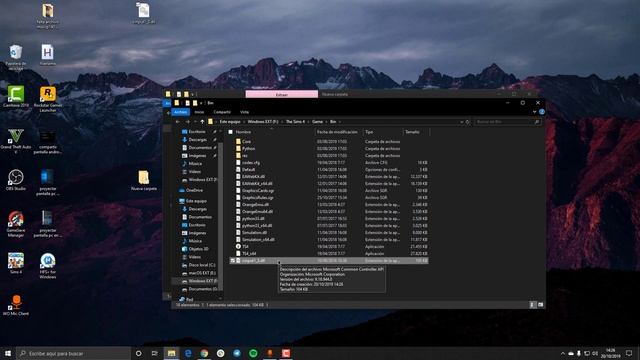Open the GameSave Manager desktop icon

pyautogui.click(x=16, y=224)
